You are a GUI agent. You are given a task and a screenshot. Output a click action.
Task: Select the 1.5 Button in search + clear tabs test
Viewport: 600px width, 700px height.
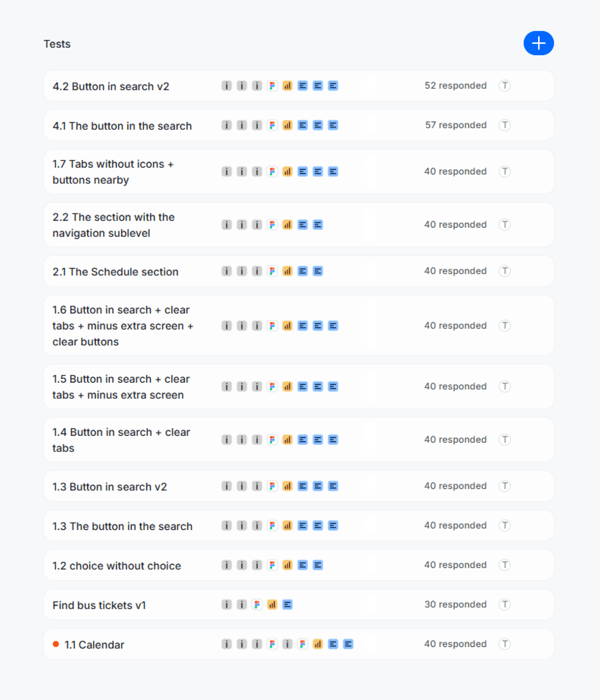(x=298, y=387)
